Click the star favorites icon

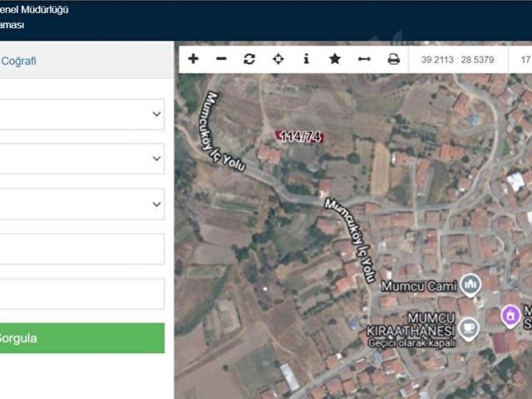pyautogui.click(x=335, y=59)
